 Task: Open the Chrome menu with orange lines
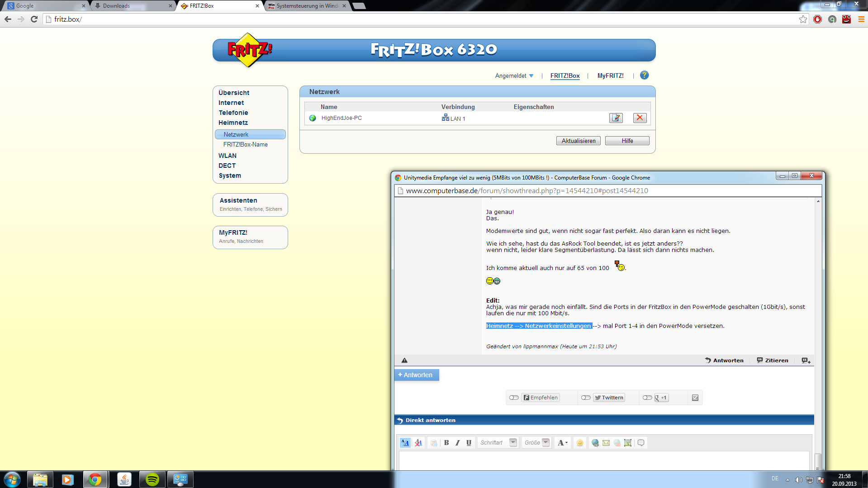861,19
